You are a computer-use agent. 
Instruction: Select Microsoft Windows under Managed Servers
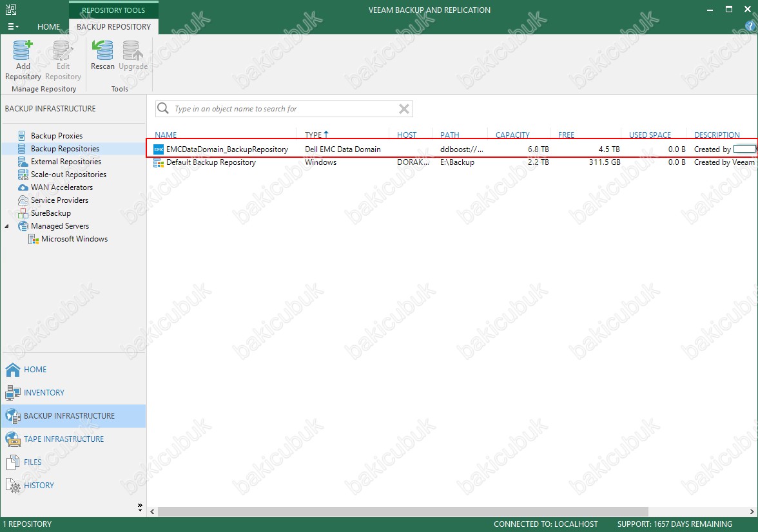[75, 239]
